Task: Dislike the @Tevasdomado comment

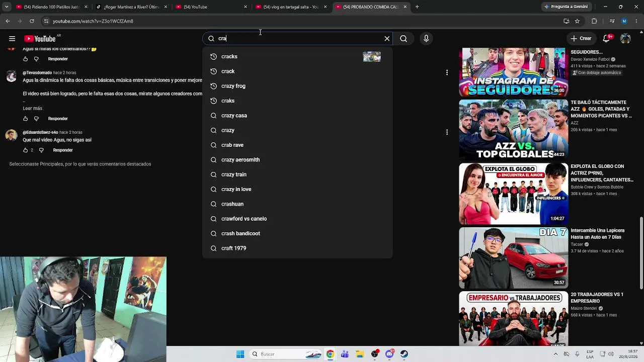Action: (x=36, y=119)
